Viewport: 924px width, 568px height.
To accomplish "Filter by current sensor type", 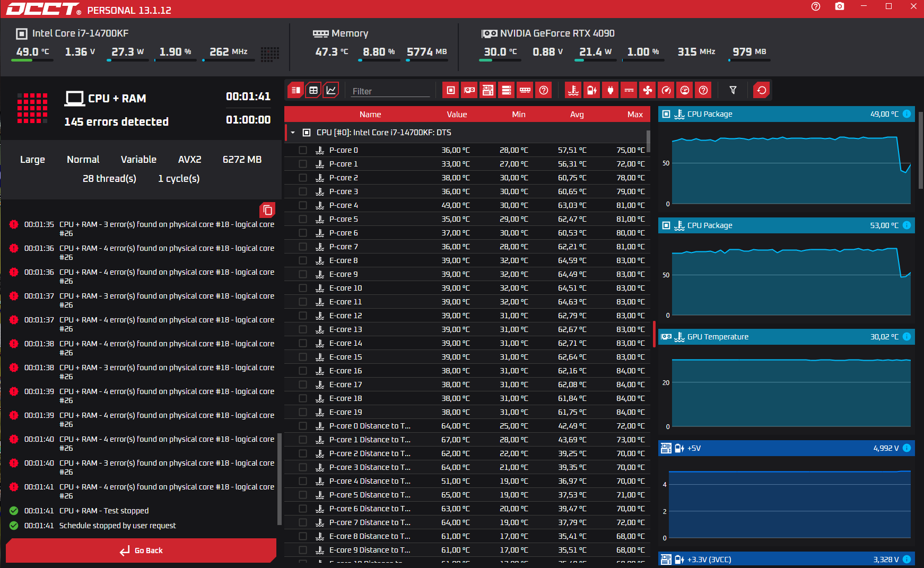I will (629, 90).
